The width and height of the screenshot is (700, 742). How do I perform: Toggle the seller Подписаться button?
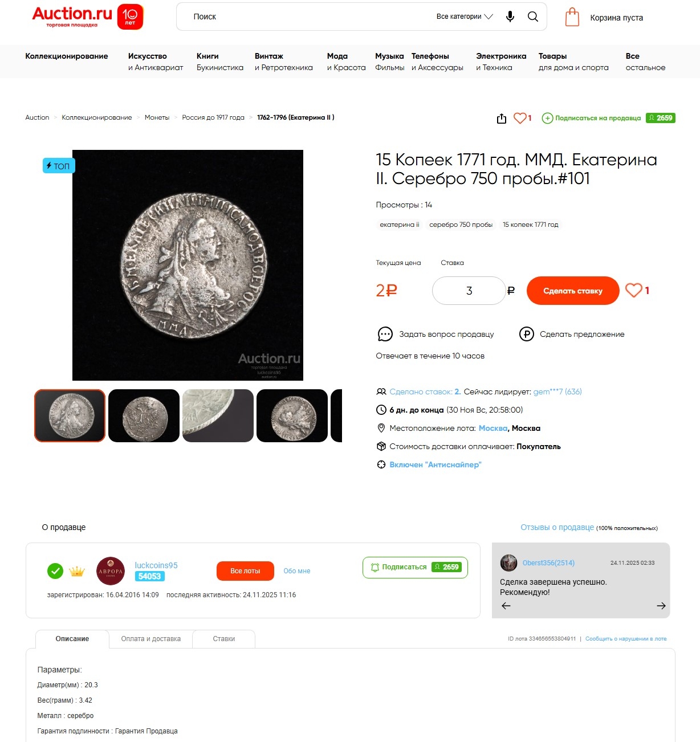pyautogui.click(x=415, y=567)
